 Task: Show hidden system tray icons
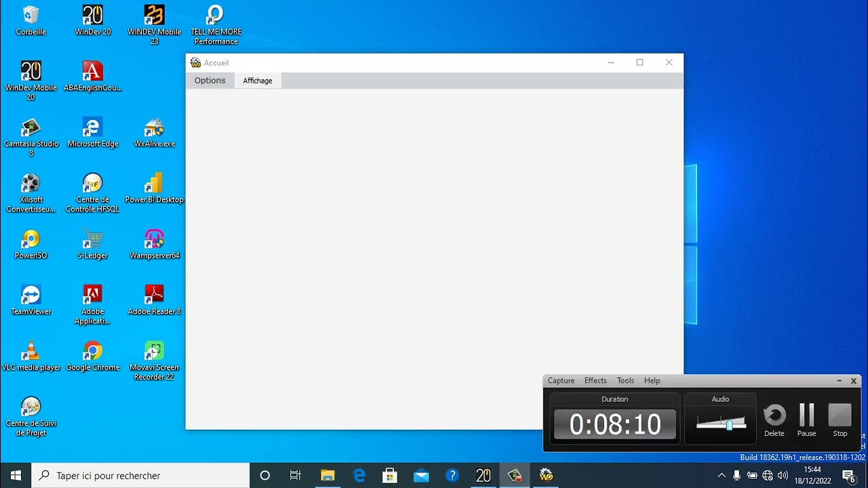(722, 476)
